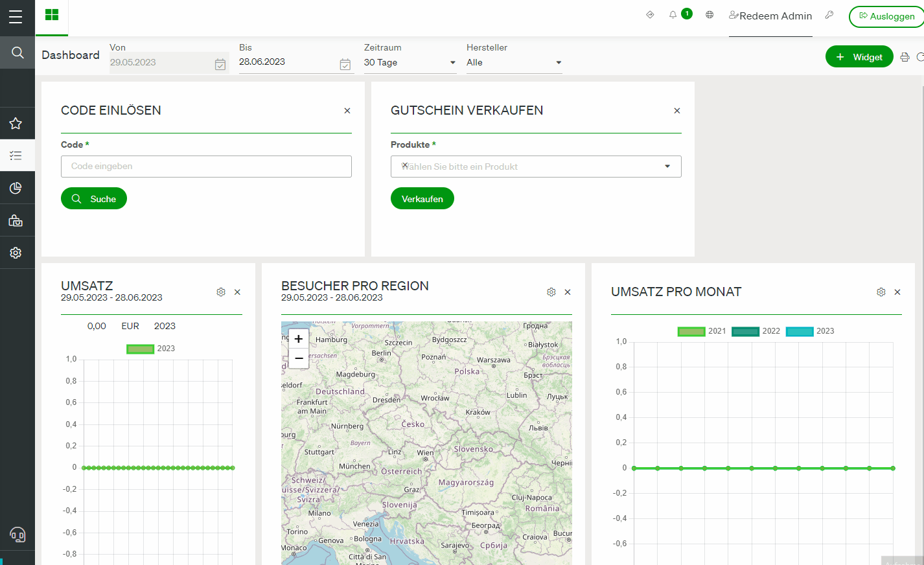Toggle the 2022 legend swatch

(745, 332)
